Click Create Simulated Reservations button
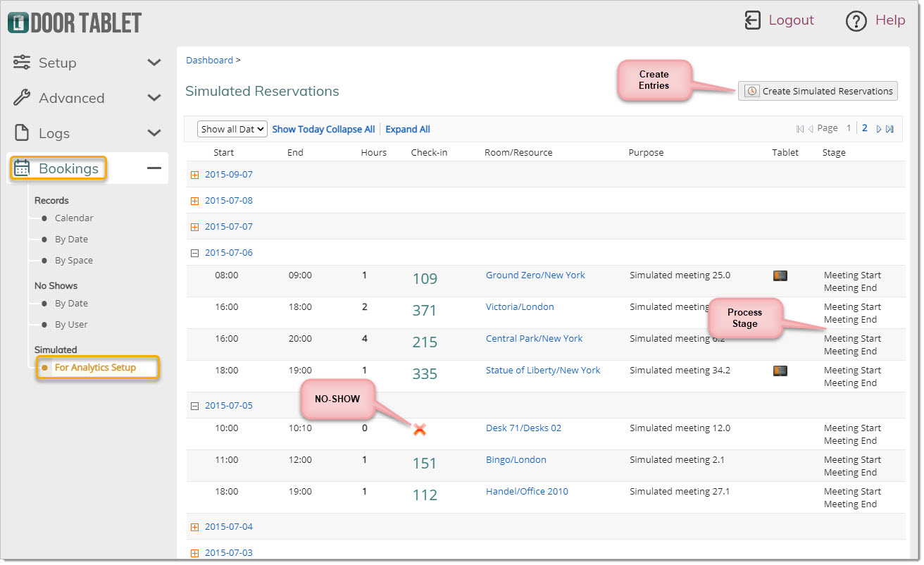The width and height of the screenshot is (924, 565). 818,91
